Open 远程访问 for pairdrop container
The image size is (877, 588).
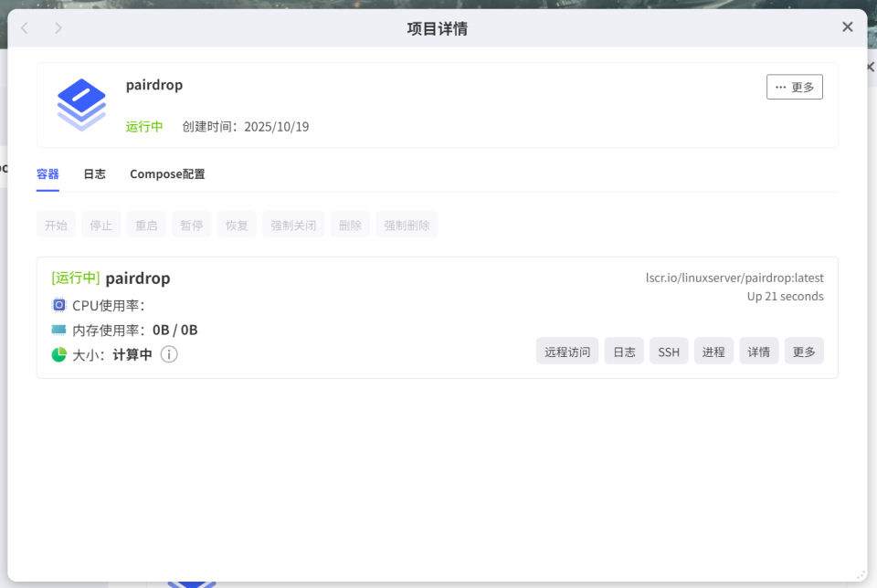(x=567, y=351)
